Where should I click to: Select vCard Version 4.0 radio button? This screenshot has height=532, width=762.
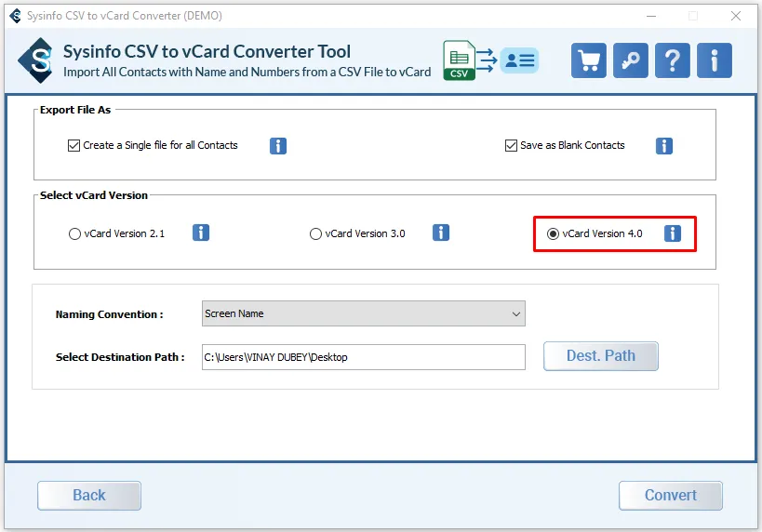tap(553, 234)
